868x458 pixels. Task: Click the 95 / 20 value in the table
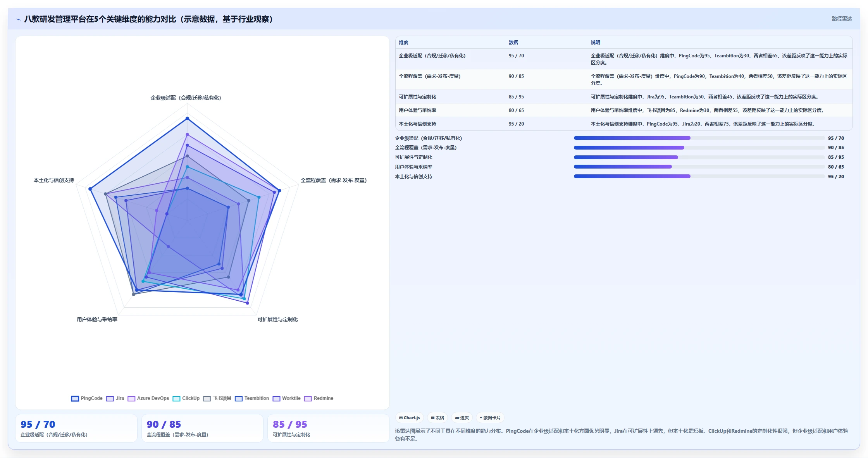pyautogui.click(x=516, y=124)
